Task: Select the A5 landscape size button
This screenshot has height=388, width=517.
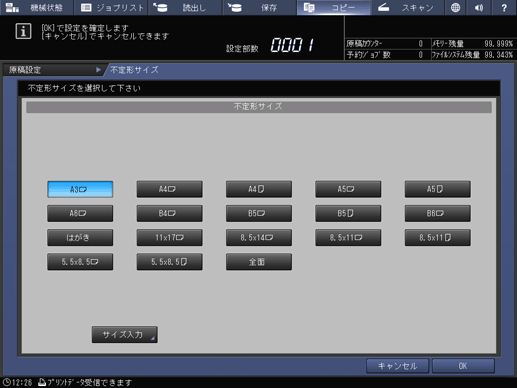Action: pos(348,189)
